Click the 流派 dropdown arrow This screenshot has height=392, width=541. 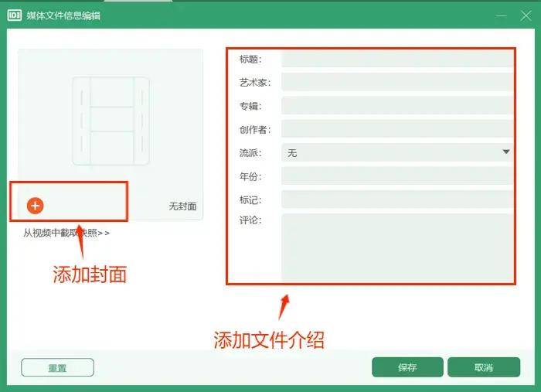click(506, 152)
